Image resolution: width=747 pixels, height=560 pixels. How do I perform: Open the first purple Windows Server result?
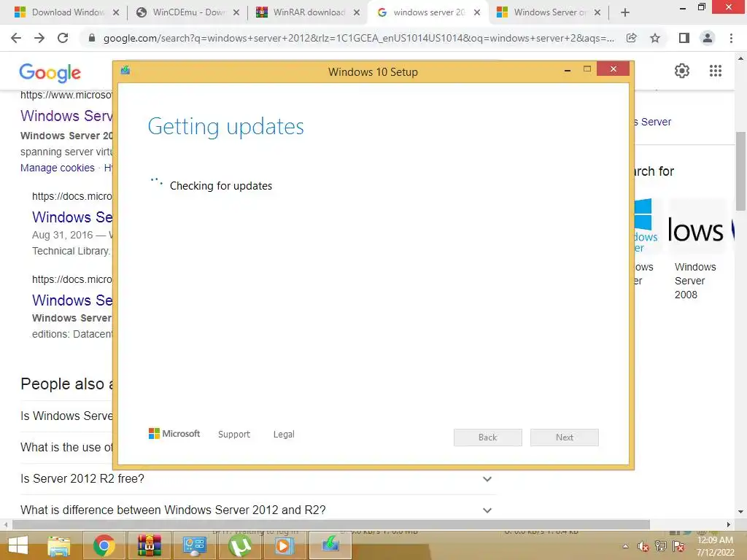(x=66, y=116)
